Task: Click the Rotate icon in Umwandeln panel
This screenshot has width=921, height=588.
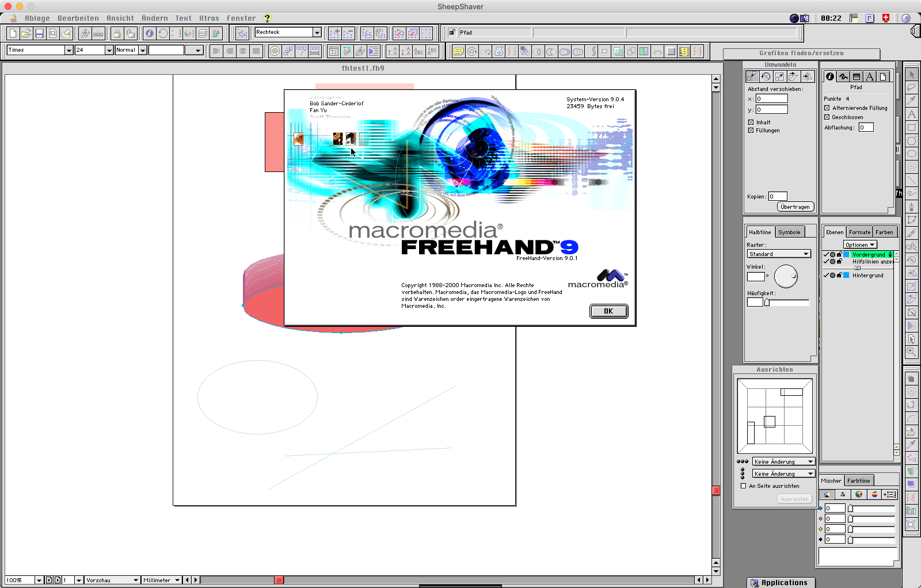Action: point(766,77)
